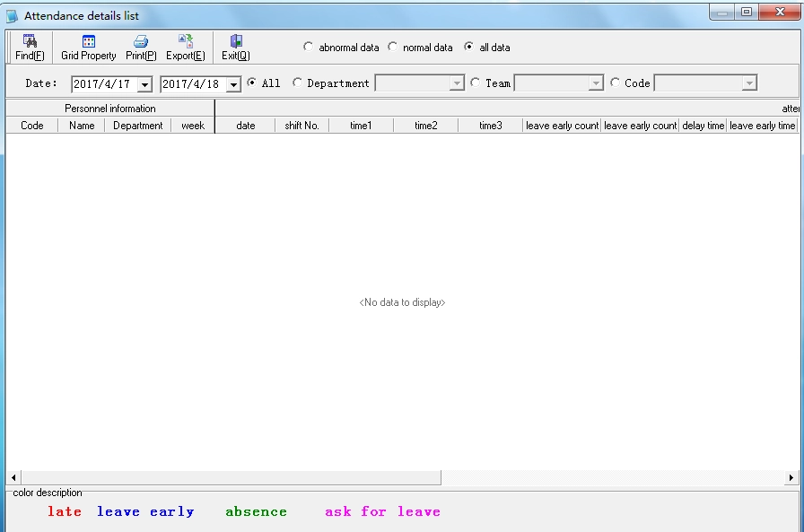Click the leave early time column header
This screenshot has height=532, width=804.
[x=762, y=126]
